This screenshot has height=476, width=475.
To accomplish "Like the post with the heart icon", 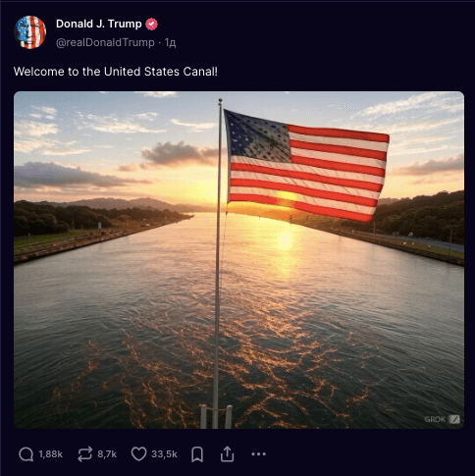I will pyautogui.click(x=138, y=454).
